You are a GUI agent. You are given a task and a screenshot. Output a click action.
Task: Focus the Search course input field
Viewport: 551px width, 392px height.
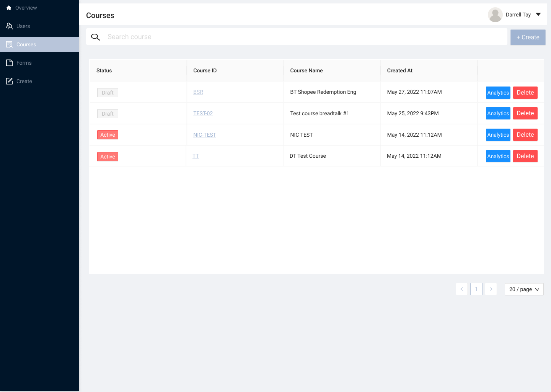click(x=297, y=37)
